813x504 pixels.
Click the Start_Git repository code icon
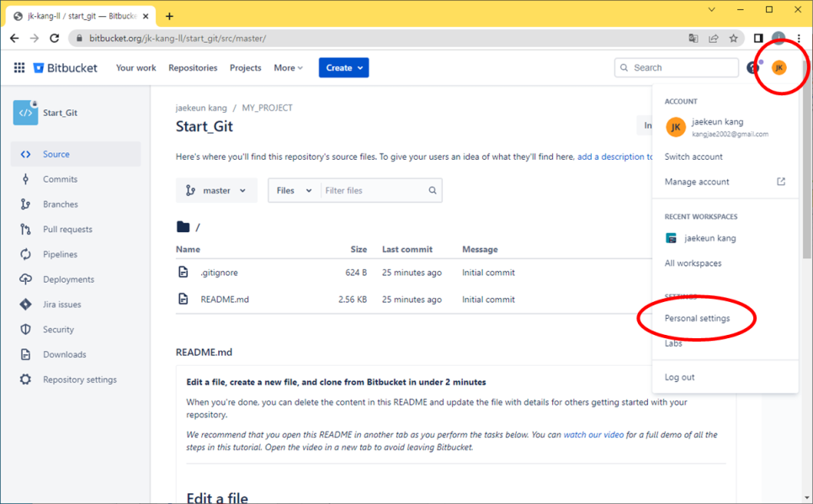click(x=25, y=113)
